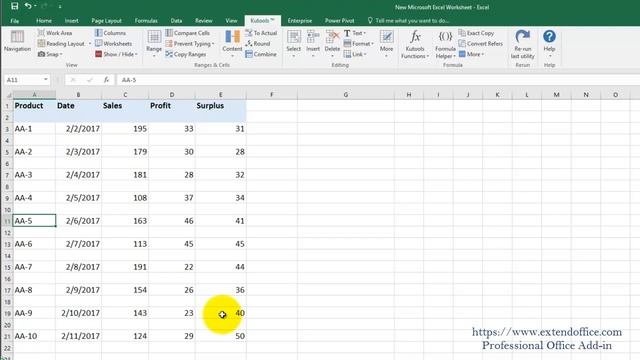Click the Undo arrow icon
Viewport: 640px width, 360px height.
28,6
